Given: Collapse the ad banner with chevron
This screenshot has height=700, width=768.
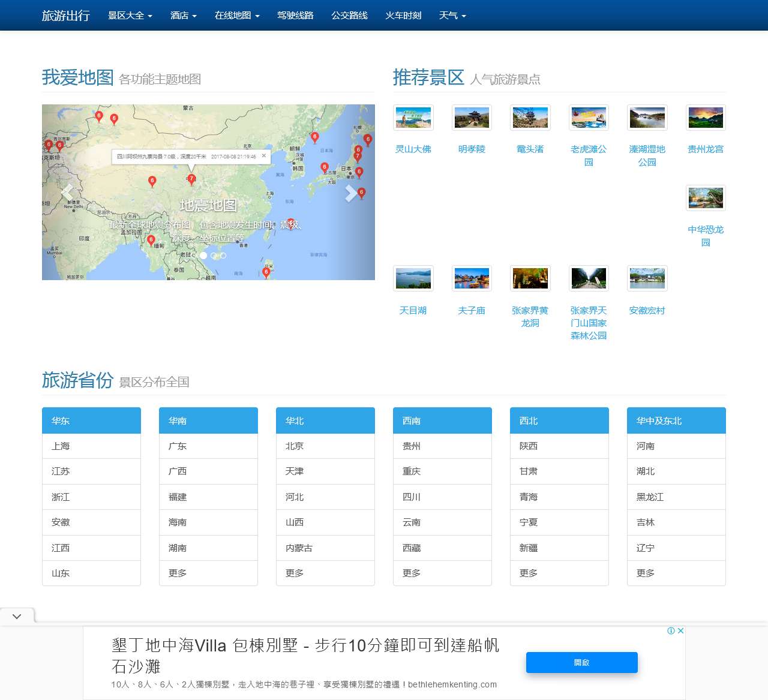Looking at the screenshot, I should tap(17, 616).
